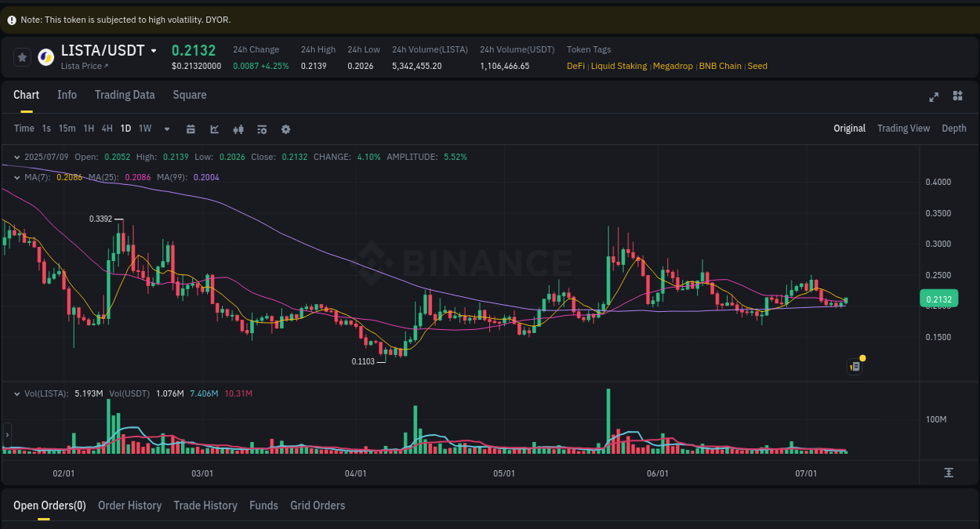Expand chart to fullscreen mode

click(x=933, y=96)
